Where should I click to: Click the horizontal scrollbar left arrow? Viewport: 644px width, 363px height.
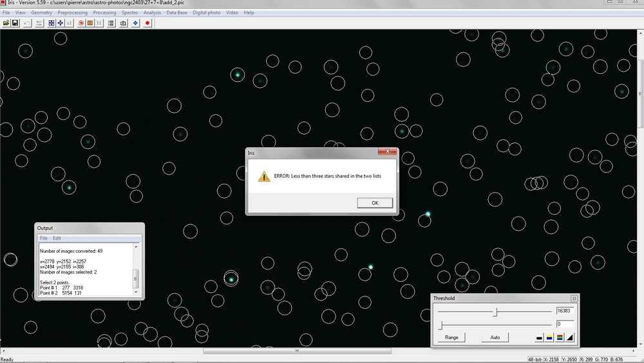(x=3, y=351)
